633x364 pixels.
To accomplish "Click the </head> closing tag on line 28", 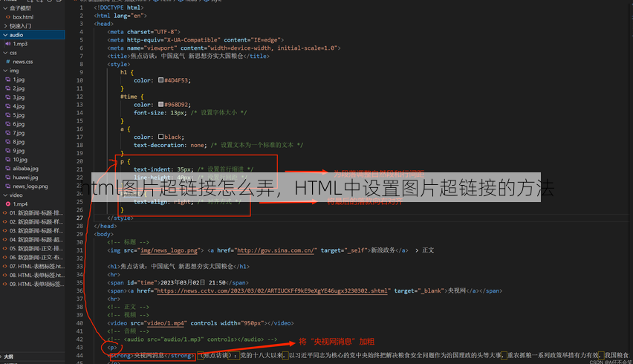I will coord(105,226).
